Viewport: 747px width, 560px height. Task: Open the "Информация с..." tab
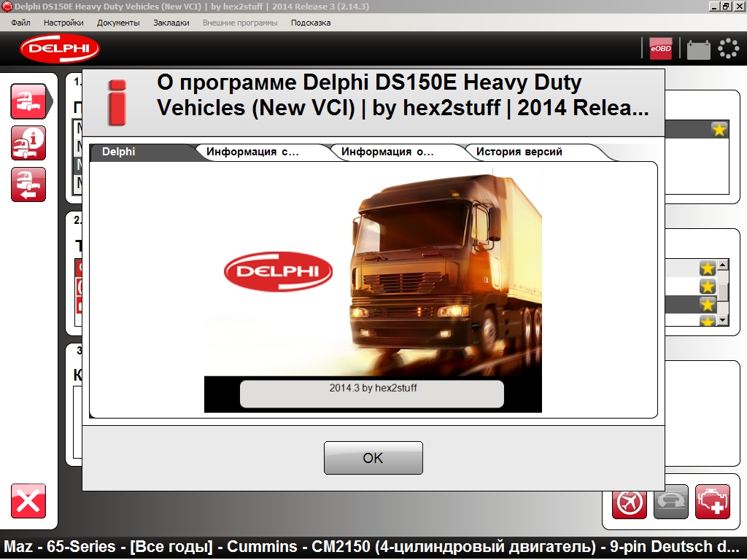point(252,152)
